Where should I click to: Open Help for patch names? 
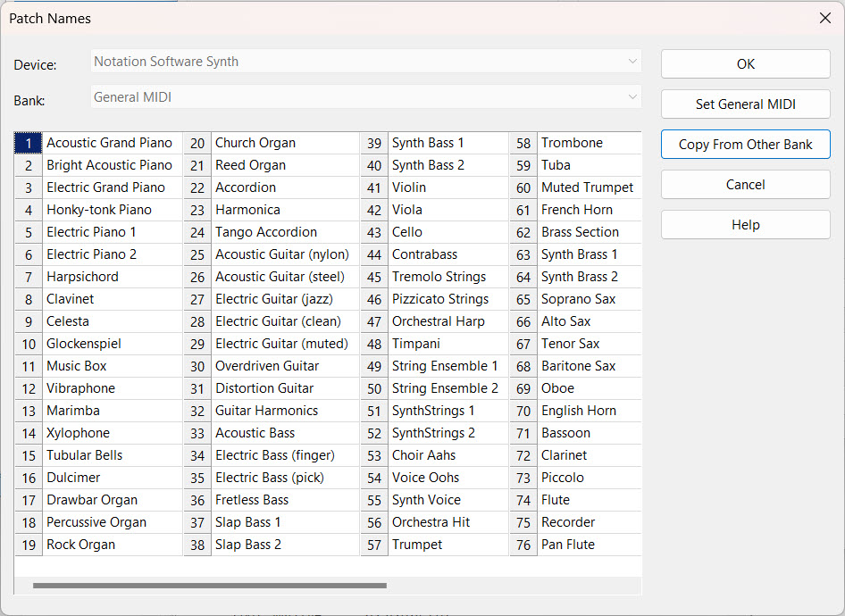pyautogui.click(x=745, y=225)
